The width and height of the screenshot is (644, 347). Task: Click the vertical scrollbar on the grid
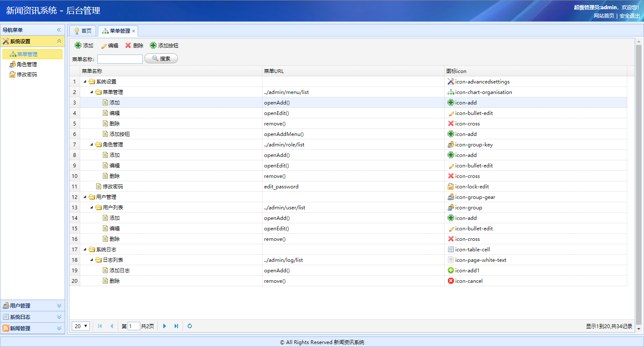coord(639,185)
